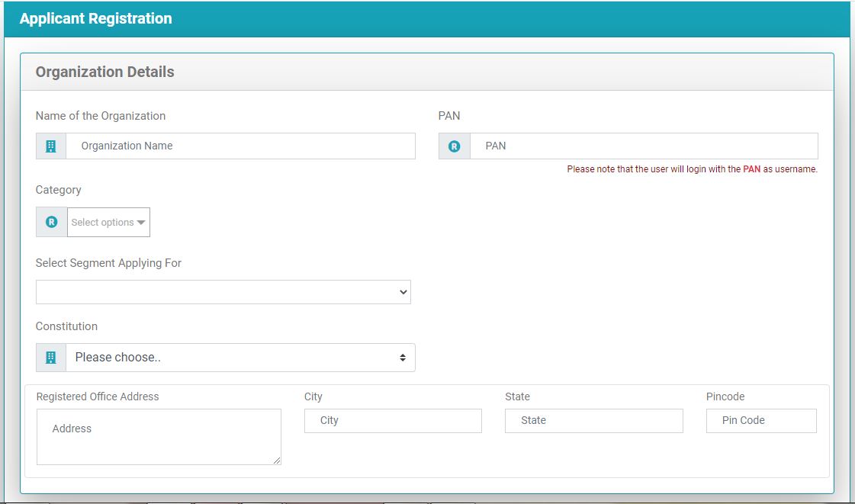Image resolution: width=855 pixels, height=504 pixels.
Task: Click the 'Name of the Organization' label
Action: coord(101,116)
